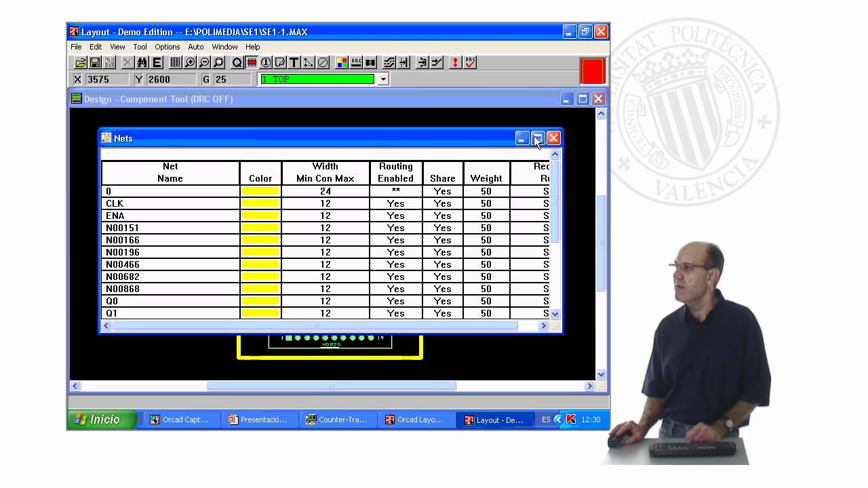868x488 pixels.
Task: Select the Zoom In magnifier
Action: (190, 62)
